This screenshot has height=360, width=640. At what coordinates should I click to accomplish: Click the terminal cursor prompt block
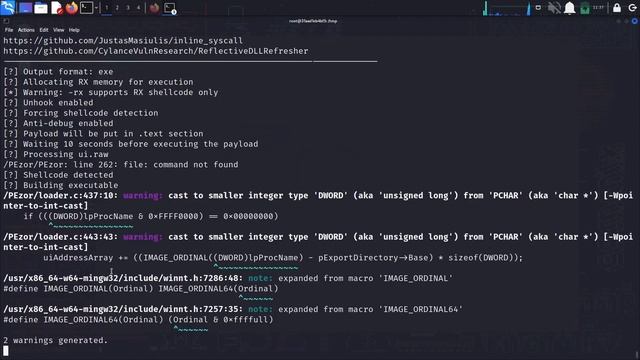tap(6, 351)
